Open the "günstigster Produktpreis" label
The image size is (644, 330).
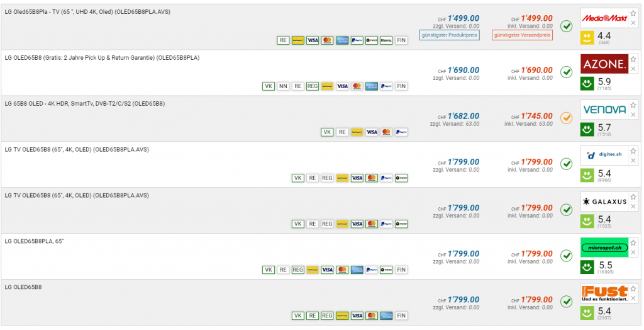[x=450, y=35]
